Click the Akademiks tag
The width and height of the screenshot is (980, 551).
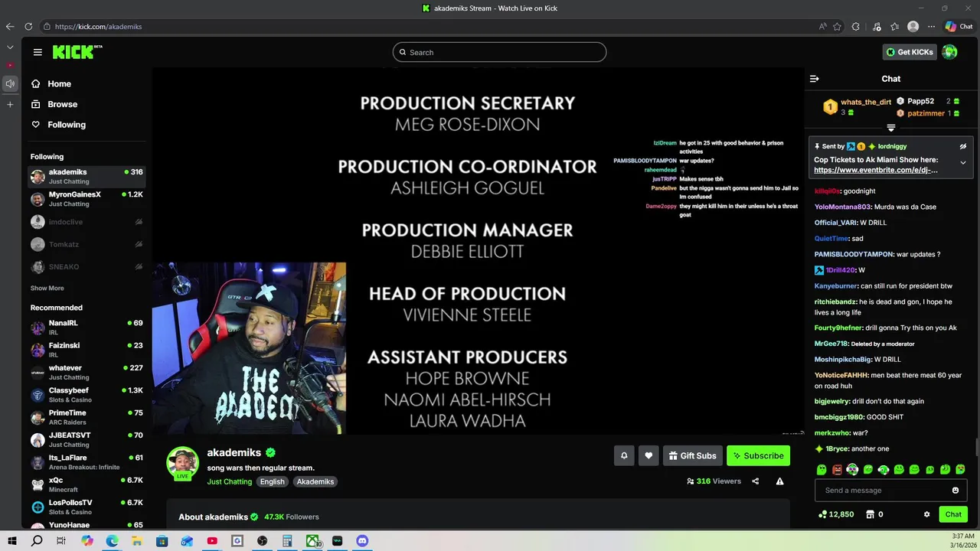tap(315, 481)
